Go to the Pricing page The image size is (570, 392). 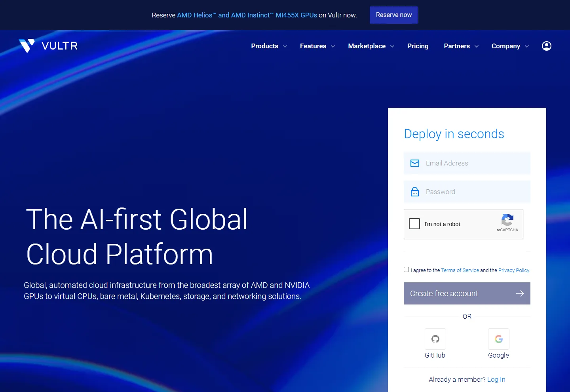coord(418,46)
